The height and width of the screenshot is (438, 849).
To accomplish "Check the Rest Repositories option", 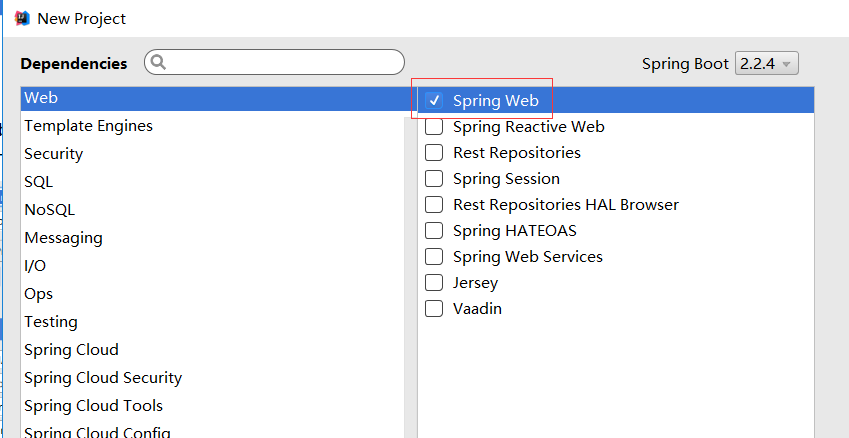I will (x=434, y=153).
